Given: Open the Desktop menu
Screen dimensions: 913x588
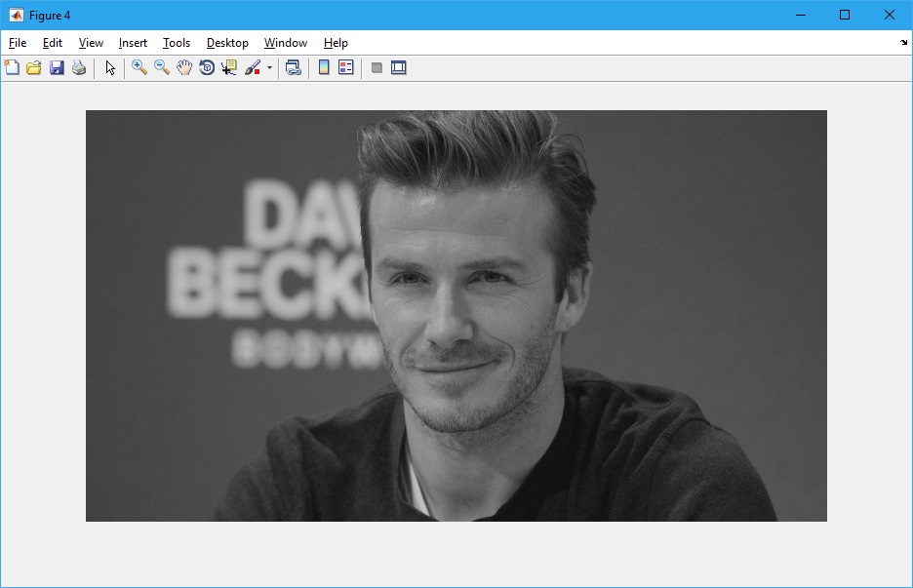Looking at the screenshot, I should point(227,43).
